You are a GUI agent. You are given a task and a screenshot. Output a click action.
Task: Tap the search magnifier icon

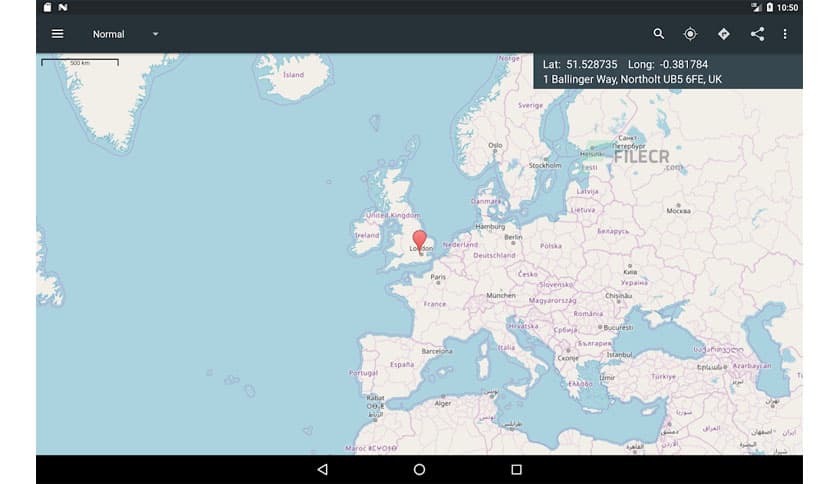[x=658, y=34]
